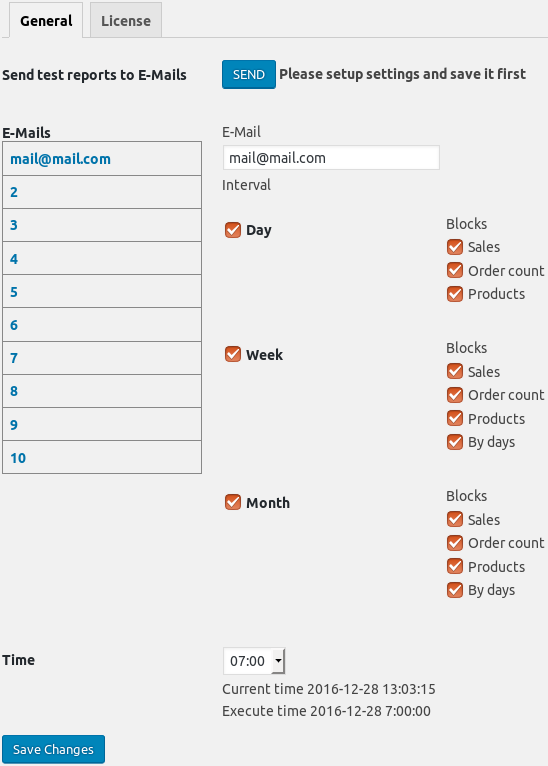This screenshot has width=548, height=766.
Task: Toggle Products under Day blocks
Action: [455, 294]
